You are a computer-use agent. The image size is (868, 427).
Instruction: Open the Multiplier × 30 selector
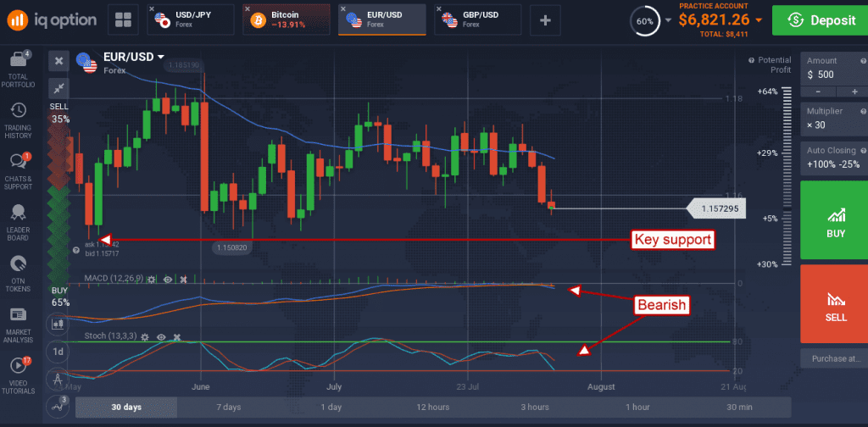tap(834, 119)
